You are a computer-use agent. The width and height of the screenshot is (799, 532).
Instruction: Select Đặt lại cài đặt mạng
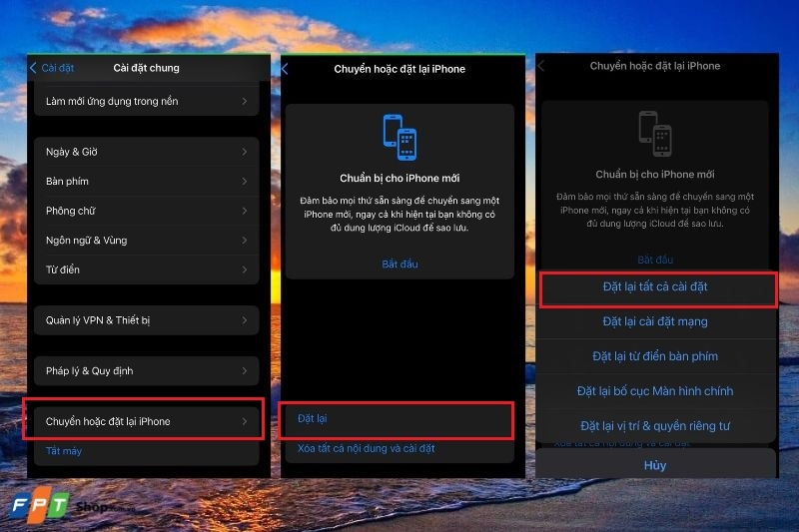click(655, 321)
